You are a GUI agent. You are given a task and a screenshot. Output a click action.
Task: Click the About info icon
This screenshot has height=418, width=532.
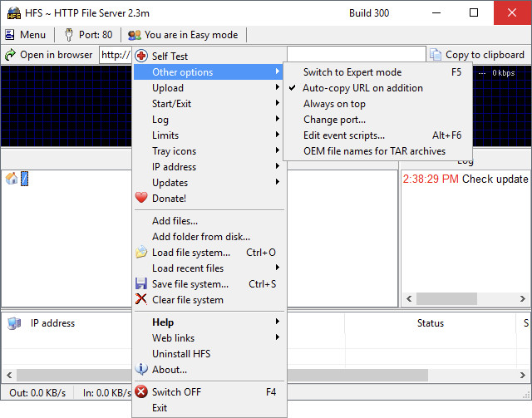pos(141,370)
